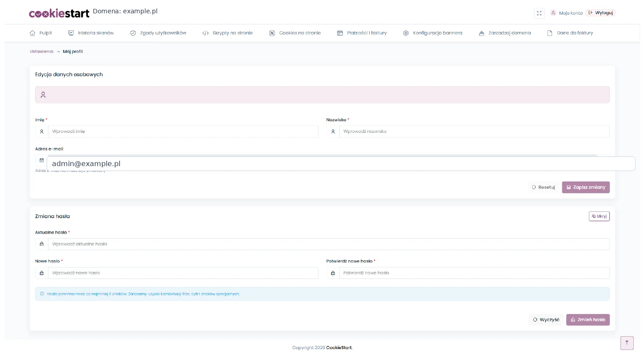Focus Potwierdź nowe hasło field
The height and width of the screenshot is (362, 644).
click(474, 273)
